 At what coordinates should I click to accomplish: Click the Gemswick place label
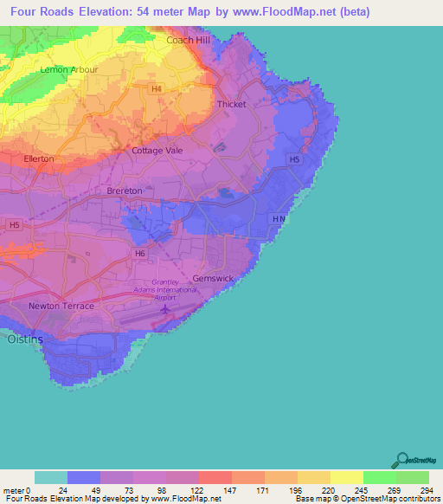pos(213,278)
